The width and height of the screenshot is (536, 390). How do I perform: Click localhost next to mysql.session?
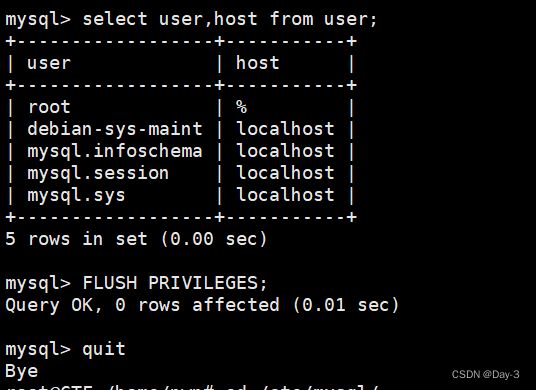click(285, 173)
